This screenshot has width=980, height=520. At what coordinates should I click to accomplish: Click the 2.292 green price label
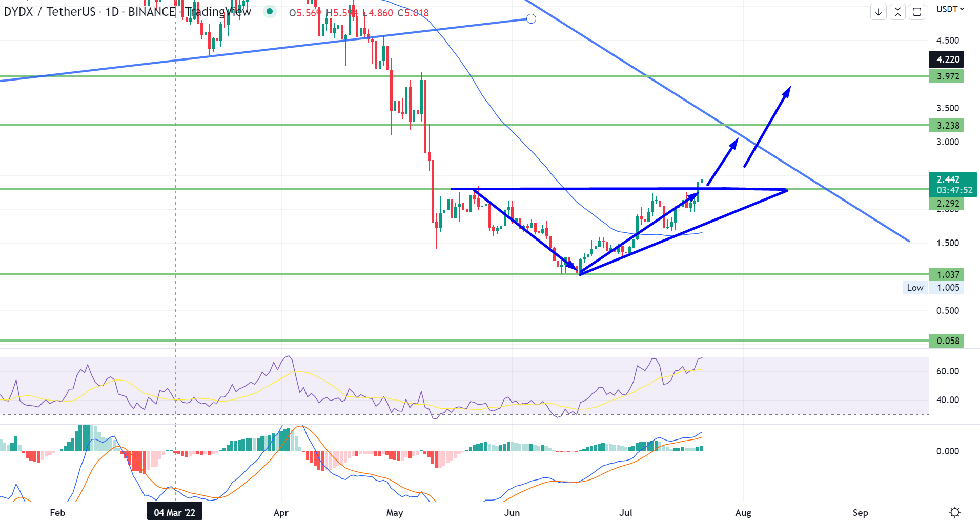tap(946, 204)
